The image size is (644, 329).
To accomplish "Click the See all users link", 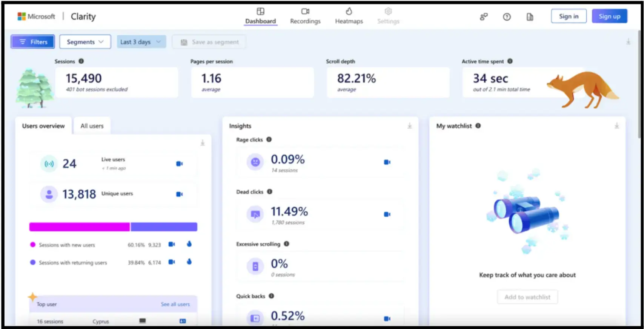I will click(175, 304).
